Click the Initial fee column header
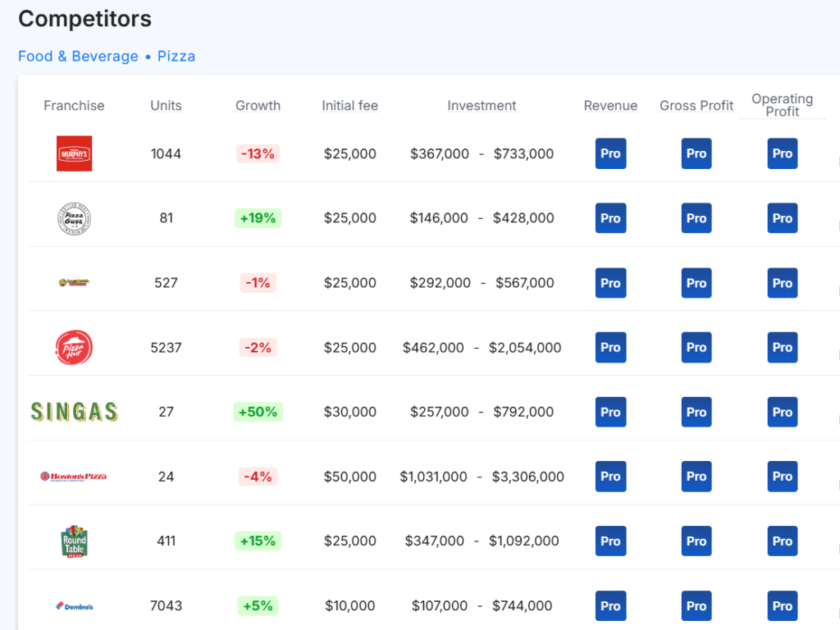Screen dimensions: 840x630 pos(349,106)
